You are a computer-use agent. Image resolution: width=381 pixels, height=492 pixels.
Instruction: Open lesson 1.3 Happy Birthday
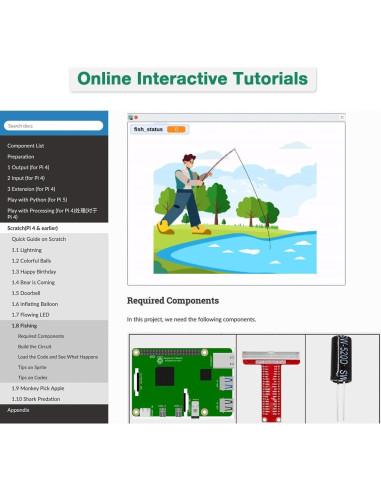34,272
